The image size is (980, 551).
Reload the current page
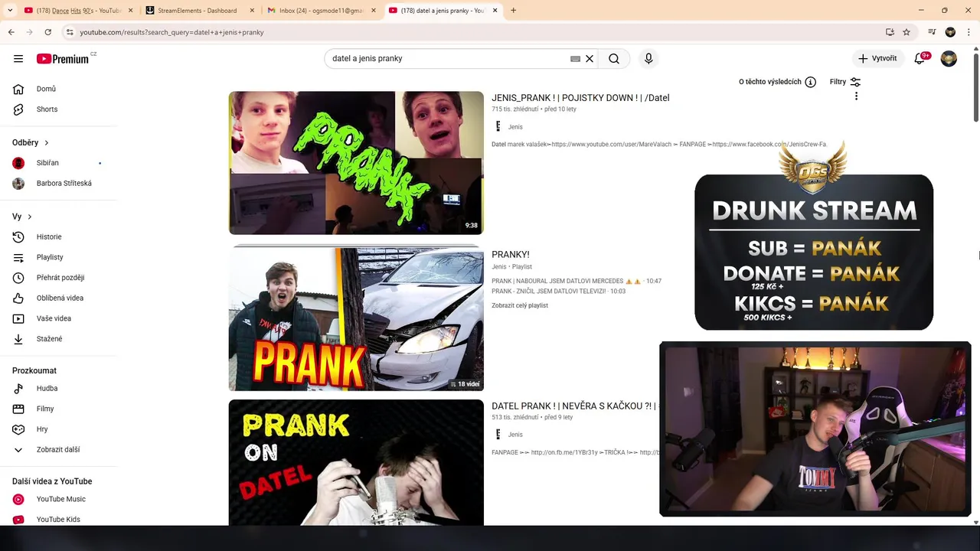pyautogui.click(x=47, y=32)
